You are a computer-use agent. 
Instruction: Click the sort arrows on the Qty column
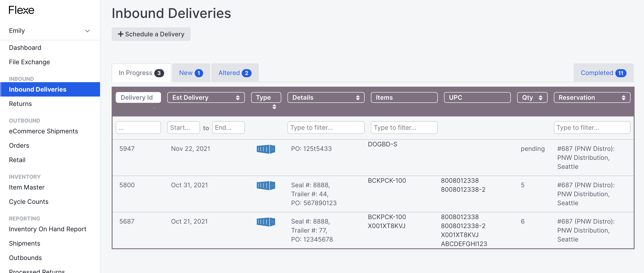(x=540, y=97)
